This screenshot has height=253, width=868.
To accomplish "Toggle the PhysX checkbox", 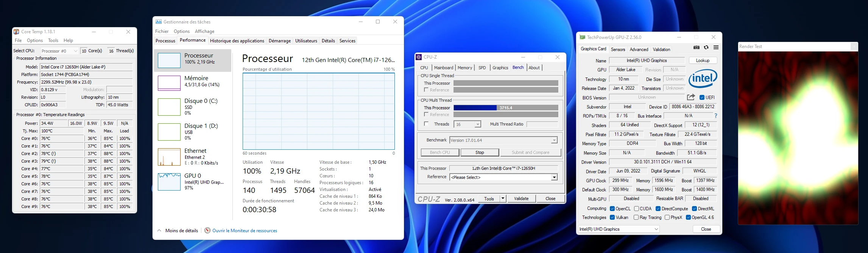I will click(667, 217).
